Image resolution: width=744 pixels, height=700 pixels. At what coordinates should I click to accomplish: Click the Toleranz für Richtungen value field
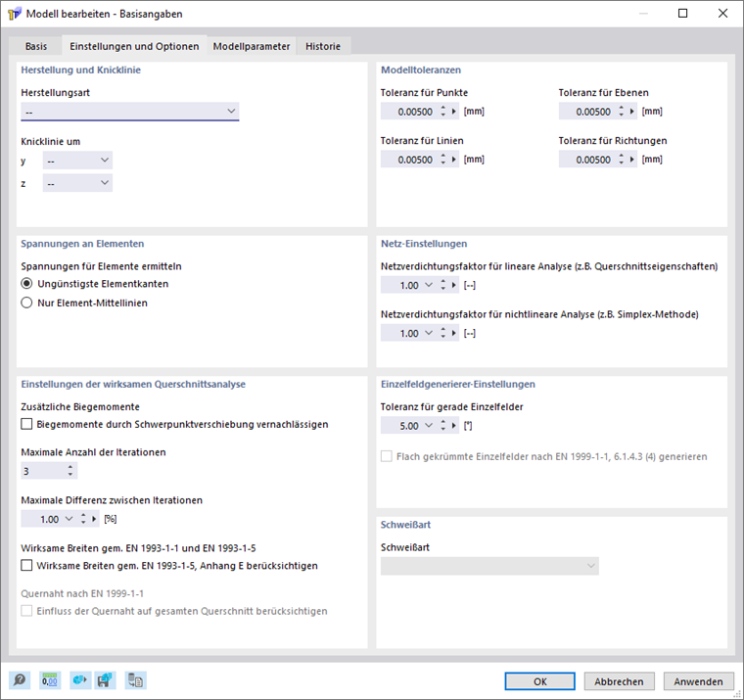coord(588,160)
